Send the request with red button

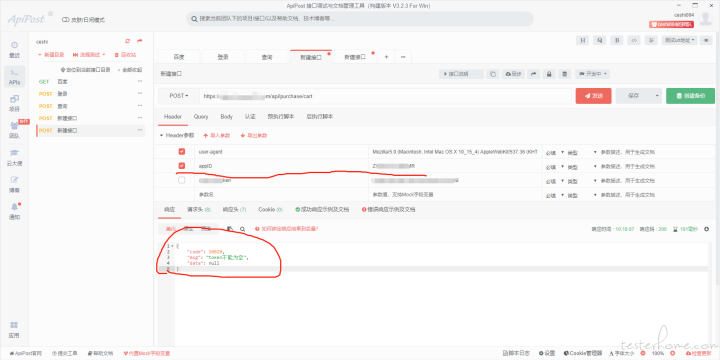593,96
